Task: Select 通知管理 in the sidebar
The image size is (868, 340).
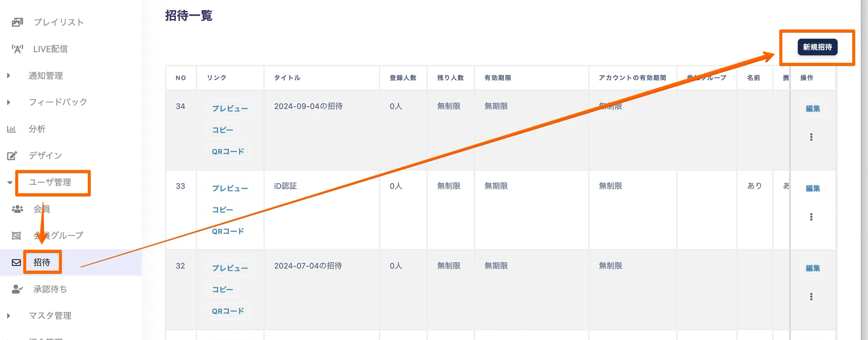Action: pos(45,75)
